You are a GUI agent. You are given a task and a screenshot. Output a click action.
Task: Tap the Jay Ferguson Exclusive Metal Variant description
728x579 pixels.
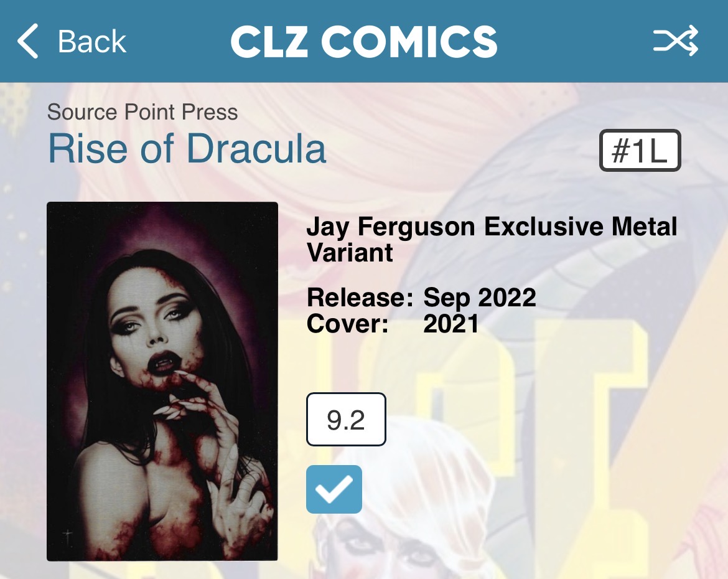(x=492, y=240)
